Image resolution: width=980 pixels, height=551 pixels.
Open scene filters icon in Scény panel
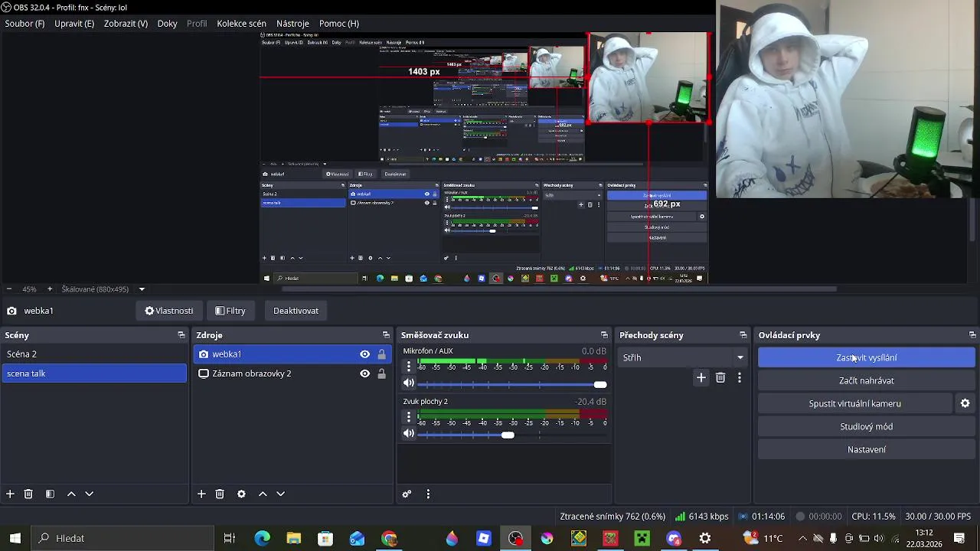[x=50, y=494]
